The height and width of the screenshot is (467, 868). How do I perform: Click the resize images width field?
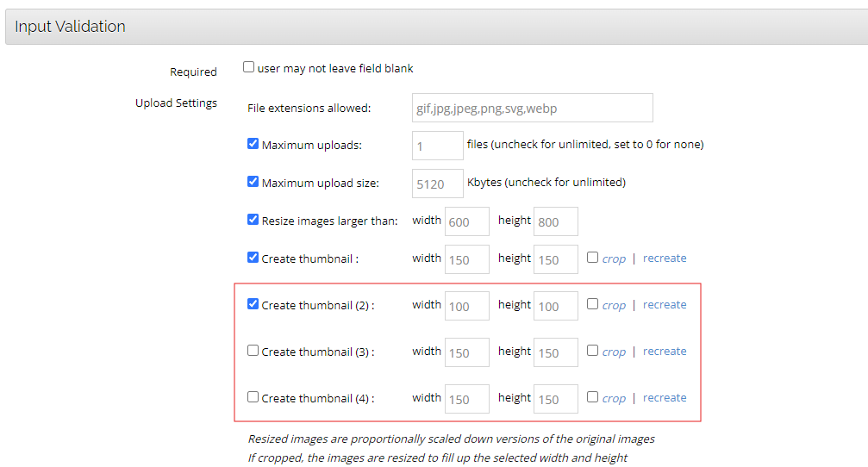pos(466,221)
